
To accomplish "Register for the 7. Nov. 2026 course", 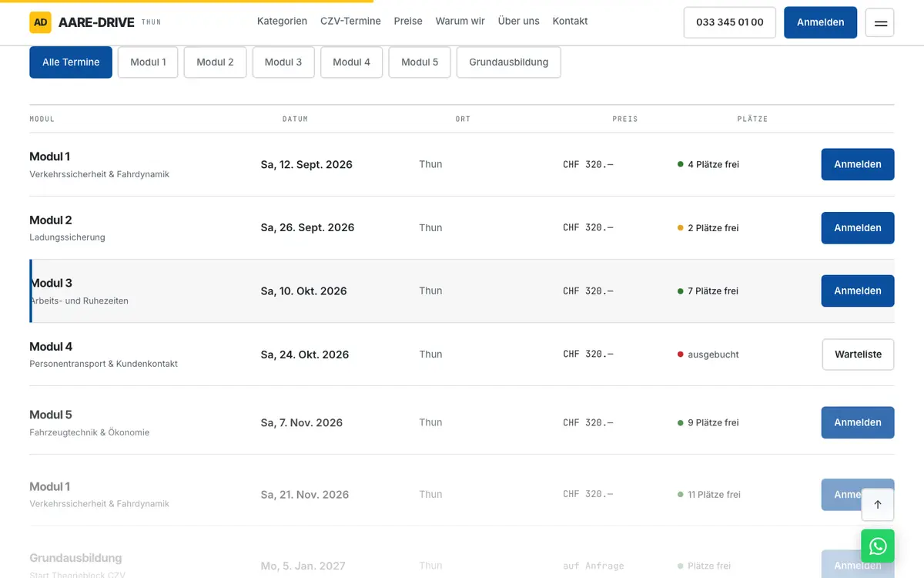I will click(858, 422).
